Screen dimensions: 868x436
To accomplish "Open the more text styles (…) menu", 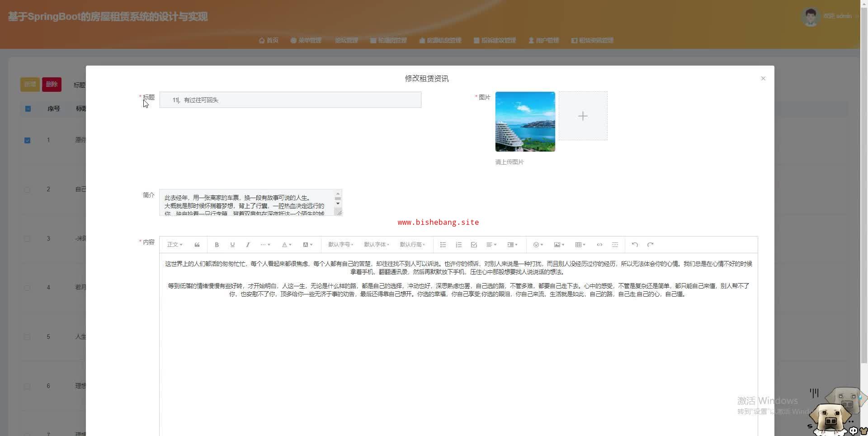I will [265, 245].
